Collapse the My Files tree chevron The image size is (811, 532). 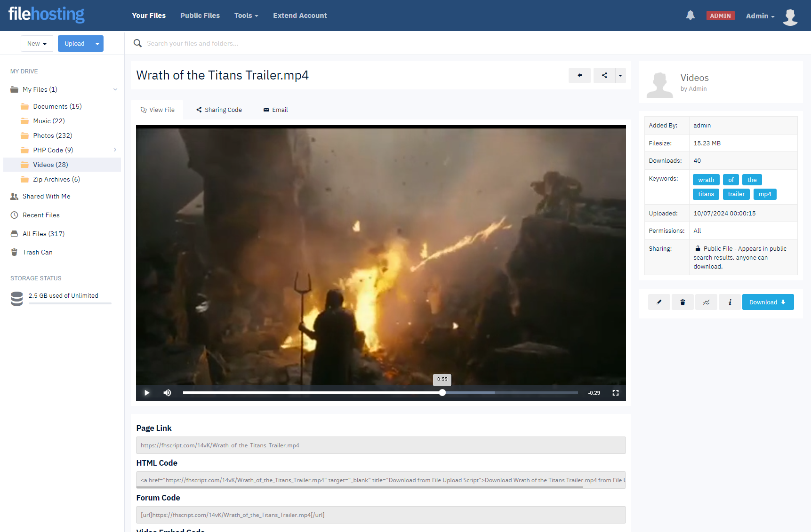[x=115, y=89]
